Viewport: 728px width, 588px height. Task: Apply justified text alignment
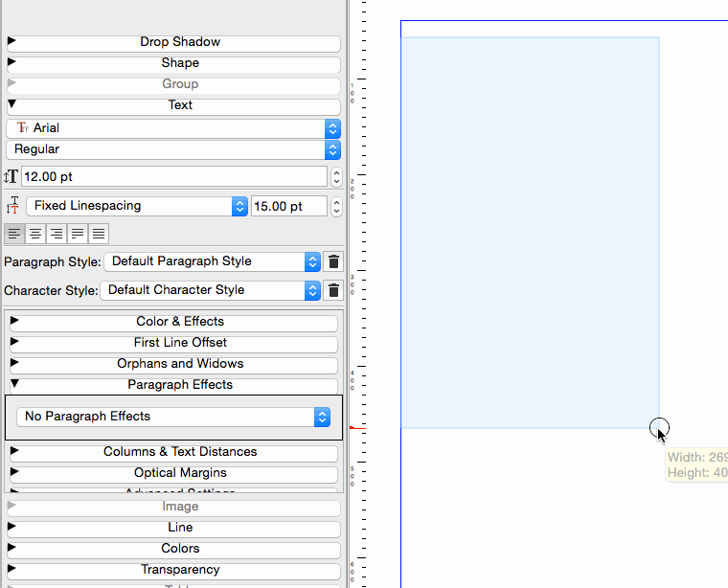coord(78,234)
